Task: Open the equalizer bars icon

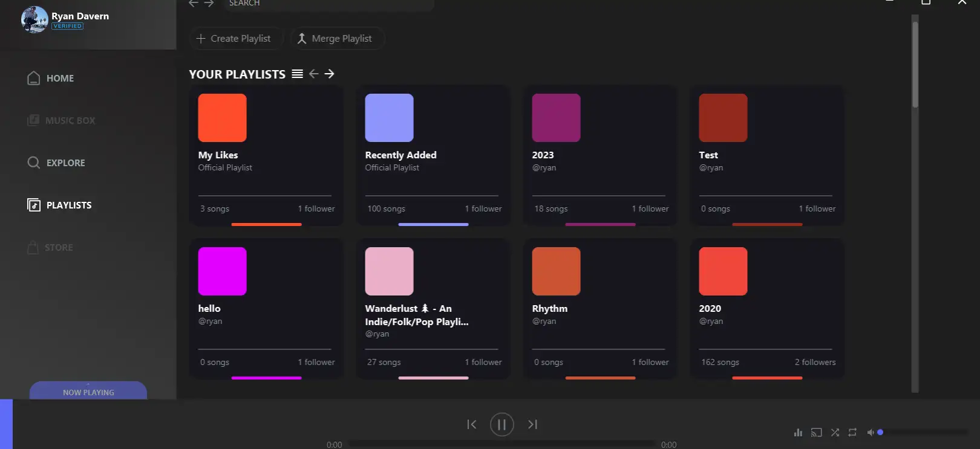Action: coord(798,432)
